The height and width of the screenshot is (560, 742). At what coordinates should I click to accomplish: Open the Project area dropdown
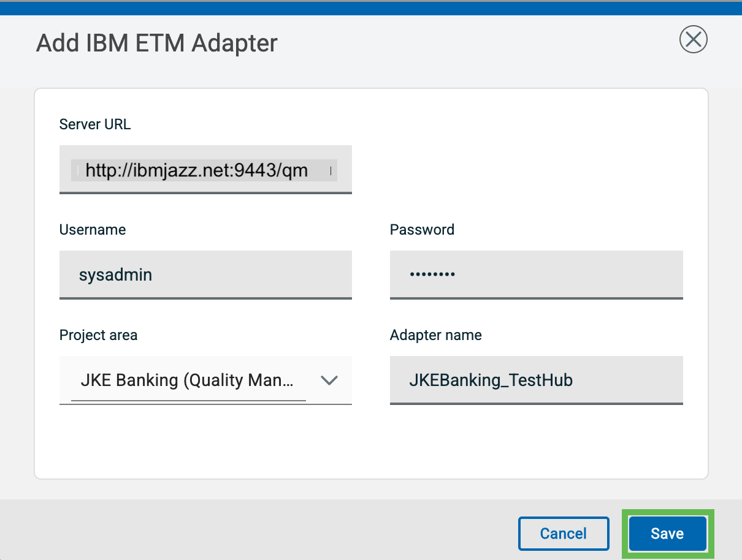coord(205,380)
